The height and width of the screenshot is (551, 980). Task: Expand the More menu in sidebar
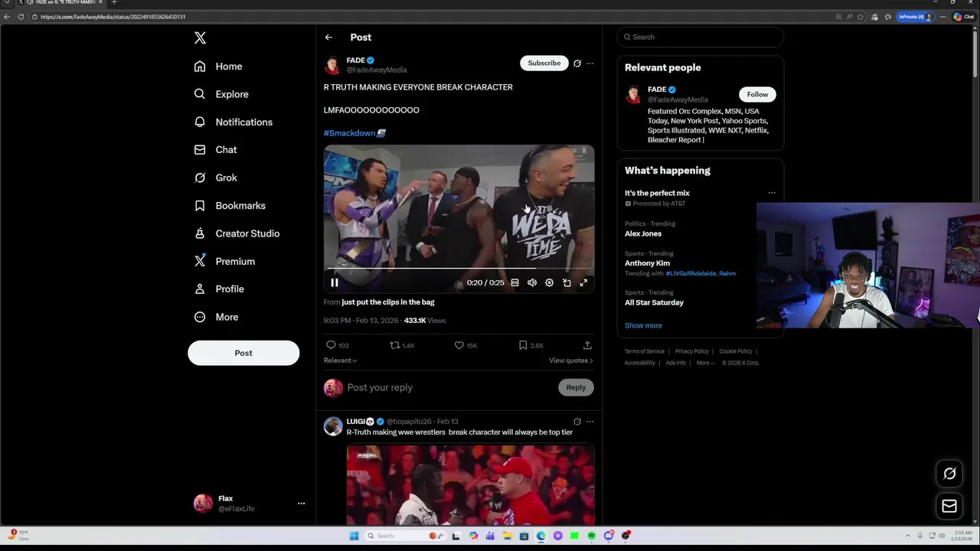click(216, 317)
